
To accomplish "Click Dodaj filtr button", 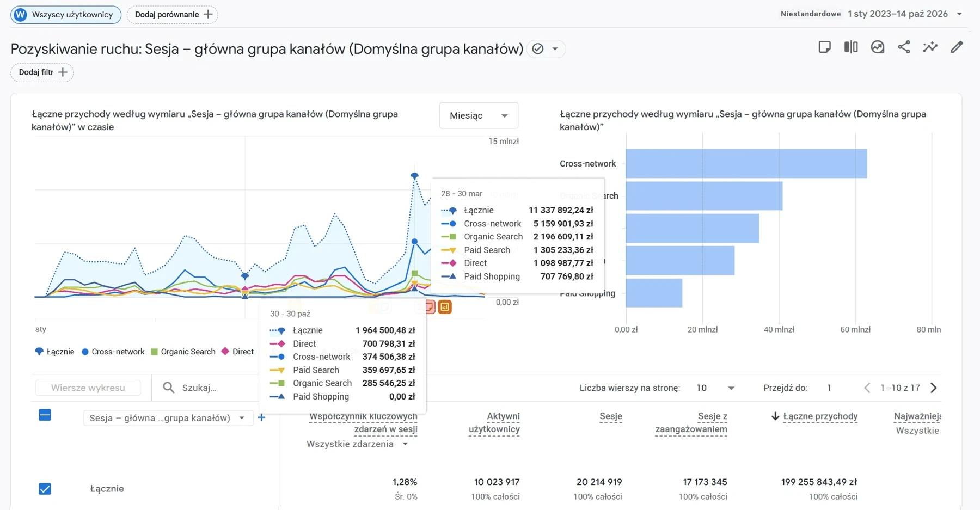I will [x=42, y=72].
